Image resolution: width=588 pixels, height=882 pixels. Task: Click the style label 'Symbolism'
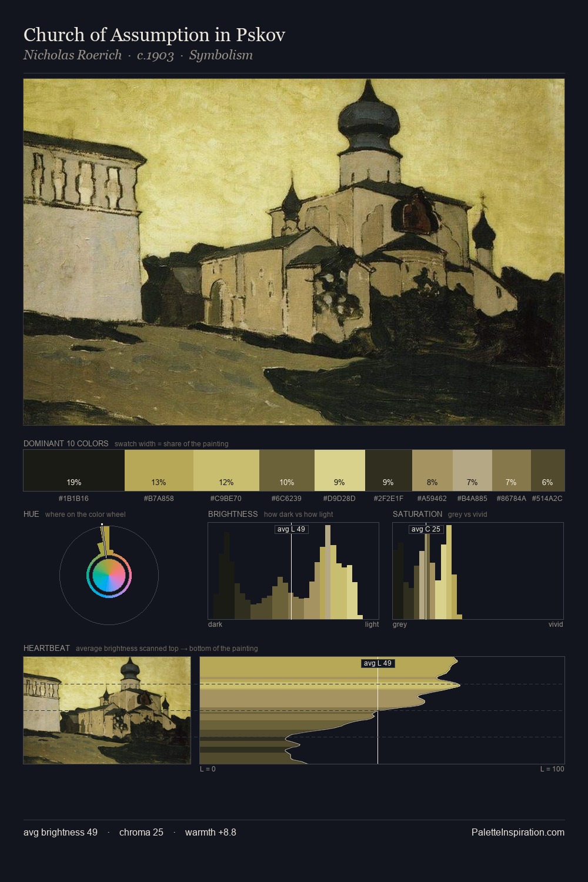click(x=221, y=55)
